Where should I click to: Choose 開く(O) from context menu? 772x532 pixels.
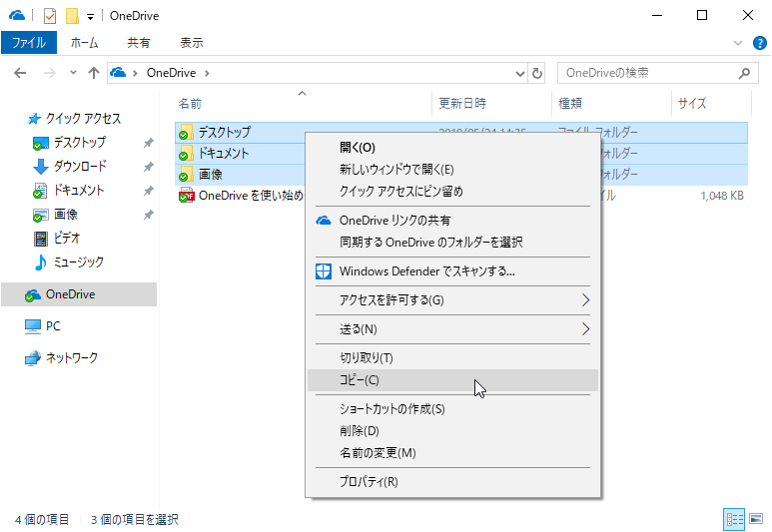[x=452, y=147]
